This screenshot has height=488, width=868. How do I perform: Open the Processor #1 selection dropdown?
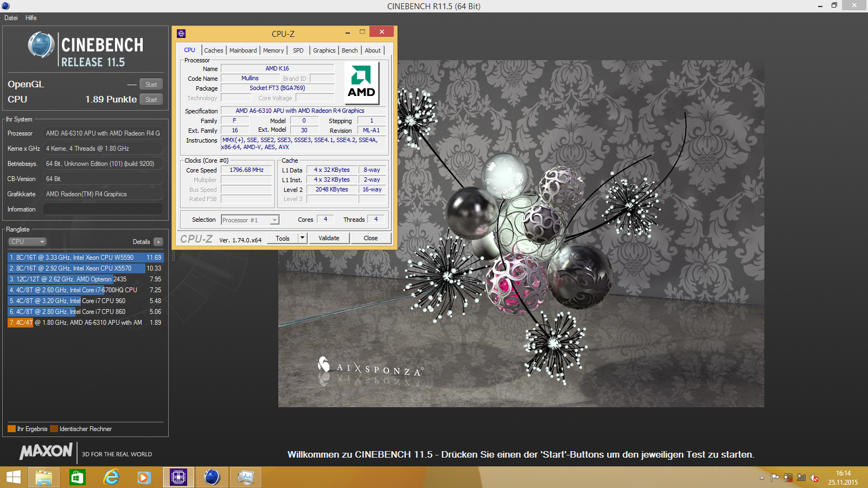pos(250,220)
